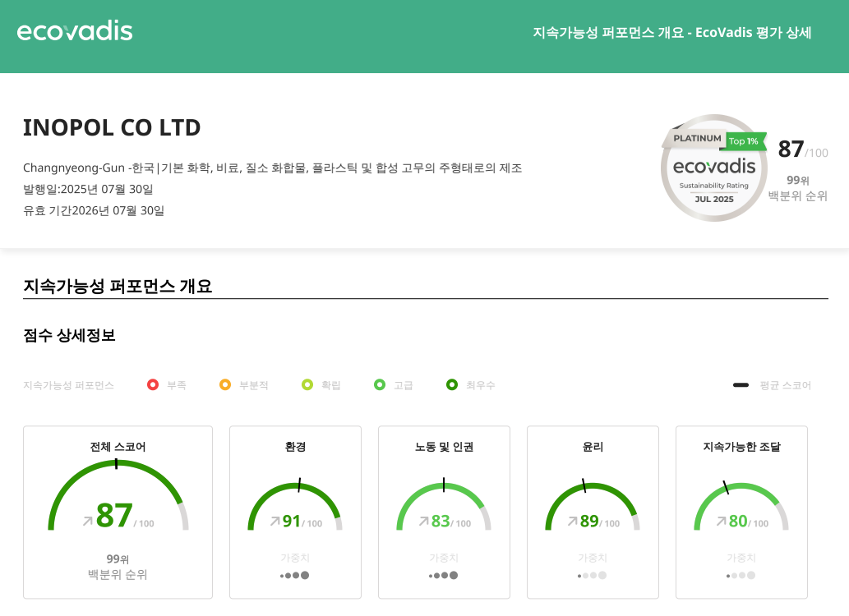Click the Changnyeong-Gun industry description line
Image resolution: width=849 pixels, height=616 pixels.
pyautogui.click(x=272, y=168)
